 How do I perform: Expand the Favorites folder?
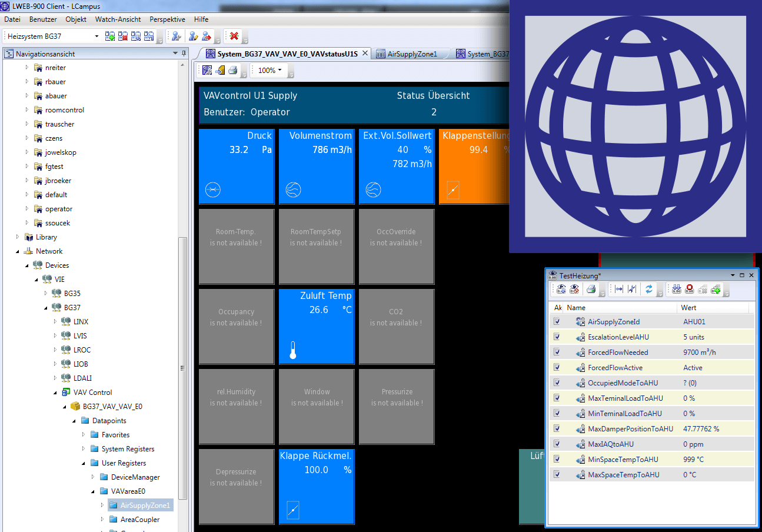click(x=83, y=435)
